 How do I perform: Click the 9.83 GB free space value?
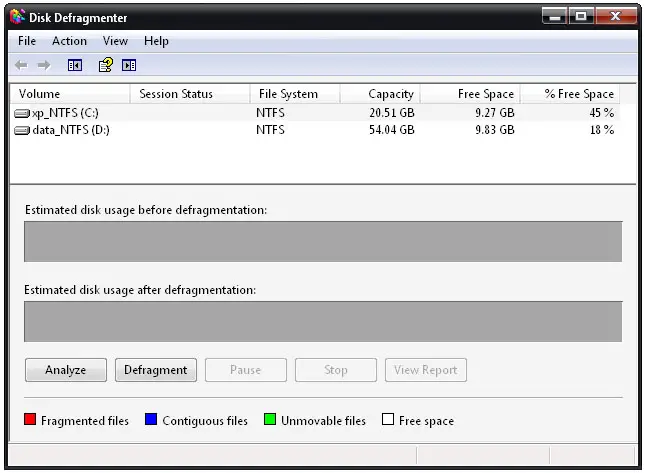[x=495, y=130]
